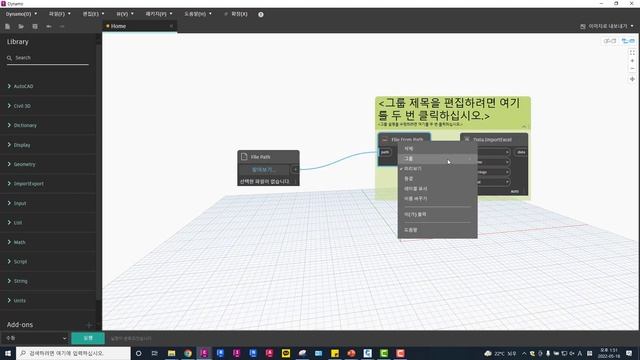Choose 이름 바꾸기 in the context menu
Image resolution: width=640 pixels, height=360 pixels.
[x=437, y=199]
